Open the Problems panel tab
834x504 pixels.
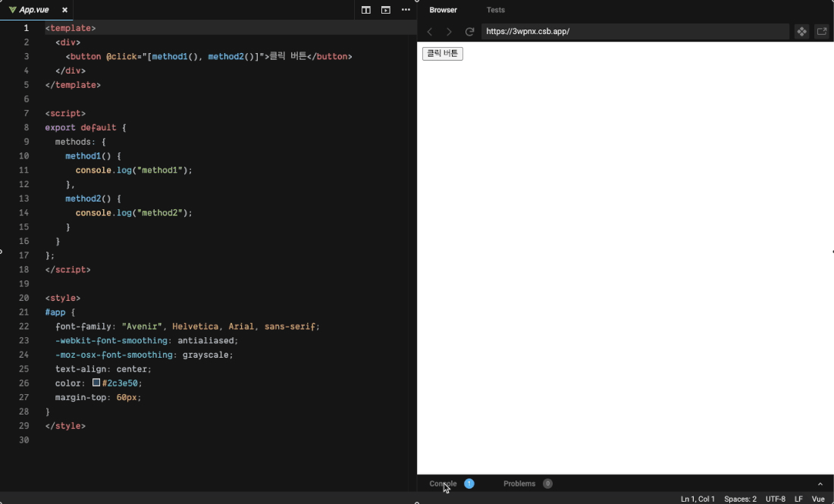(x=519, y=484)
